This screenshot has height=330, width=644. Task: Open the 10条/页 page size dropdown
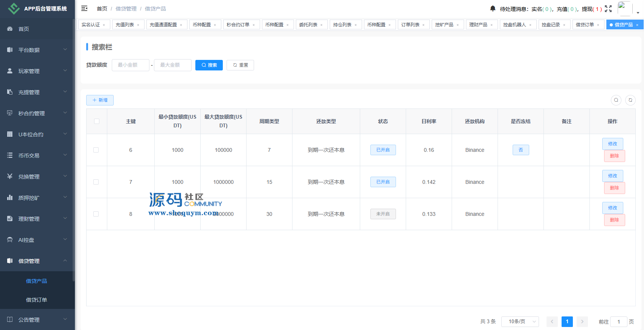(520, 321)
